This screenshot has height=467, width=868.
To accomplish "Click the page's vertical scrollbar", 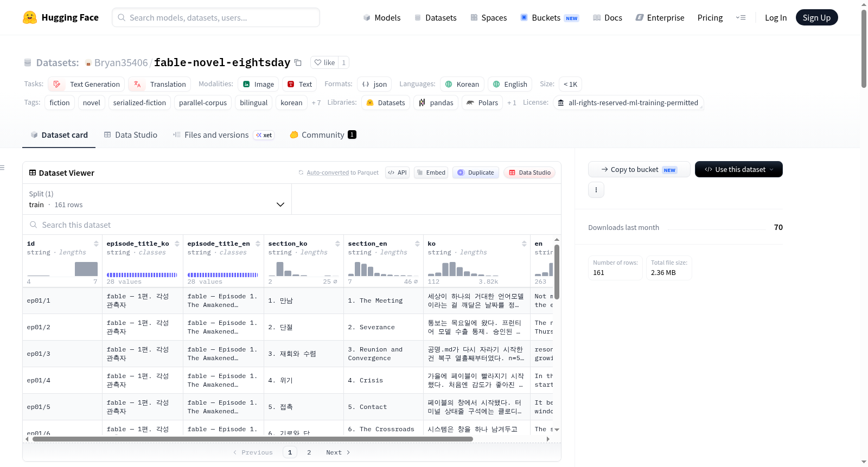I will (864, 49).
